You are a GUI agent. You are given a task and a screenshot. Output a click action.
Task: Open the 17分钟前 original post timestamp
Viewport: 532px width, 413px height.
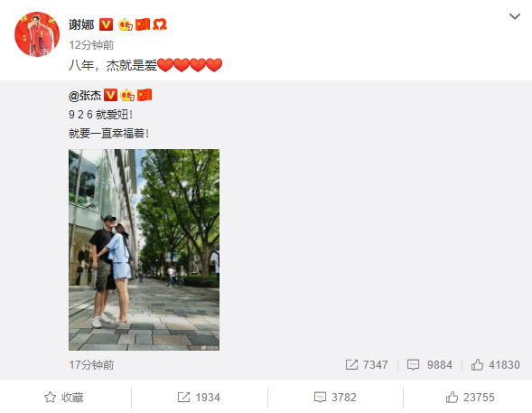(x=91, y=365)
